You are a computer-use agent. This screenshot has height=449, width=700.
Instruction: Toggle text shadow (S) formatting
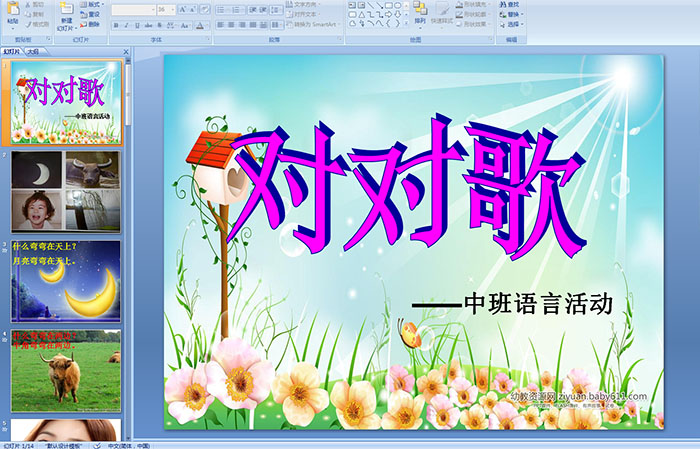click(160, 25)
